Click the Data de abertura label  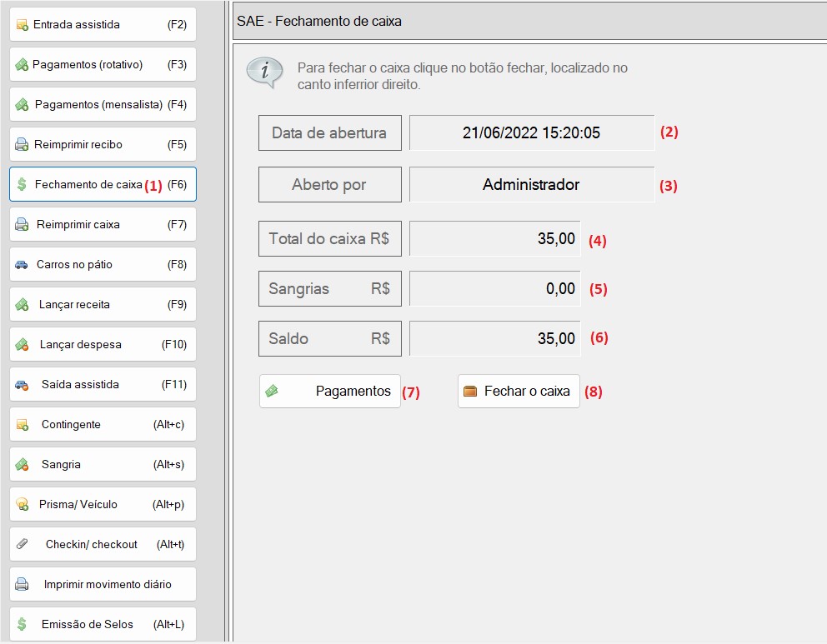pyautogui.click(x=329, y=132)
